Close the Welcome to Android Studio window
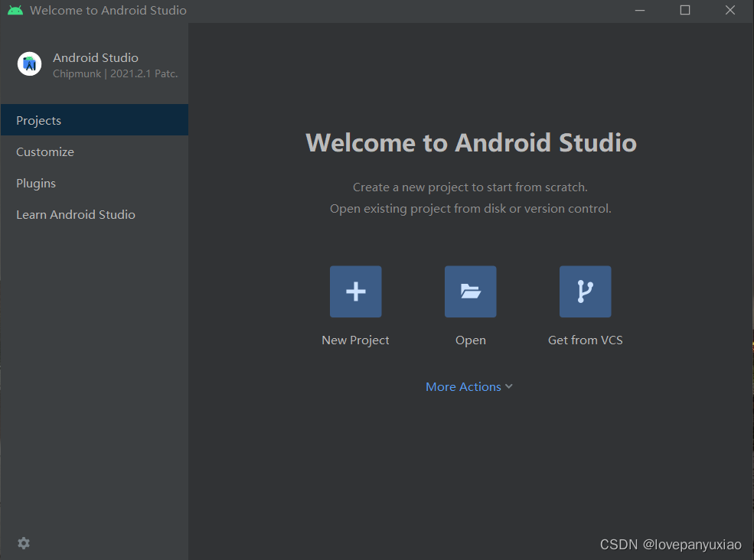Image resolution: width=754 pixels, height=560 pixels. pyautogui.click(x=730, y=10)
